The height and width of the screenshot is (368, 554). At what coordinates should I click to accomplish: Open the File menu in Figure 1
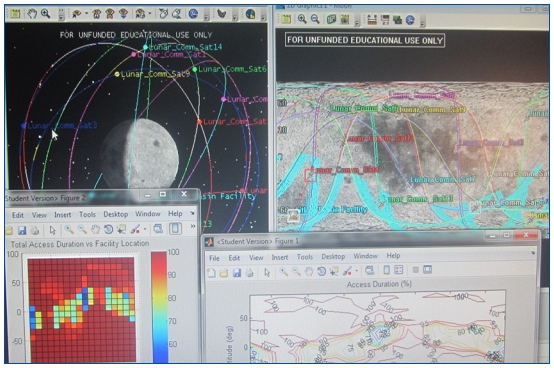(x=214, y=258)
